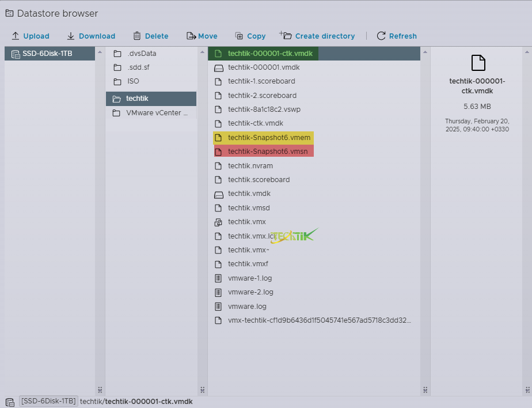Click the Create directory button label
532x408 pixels.
click(325, 36)
